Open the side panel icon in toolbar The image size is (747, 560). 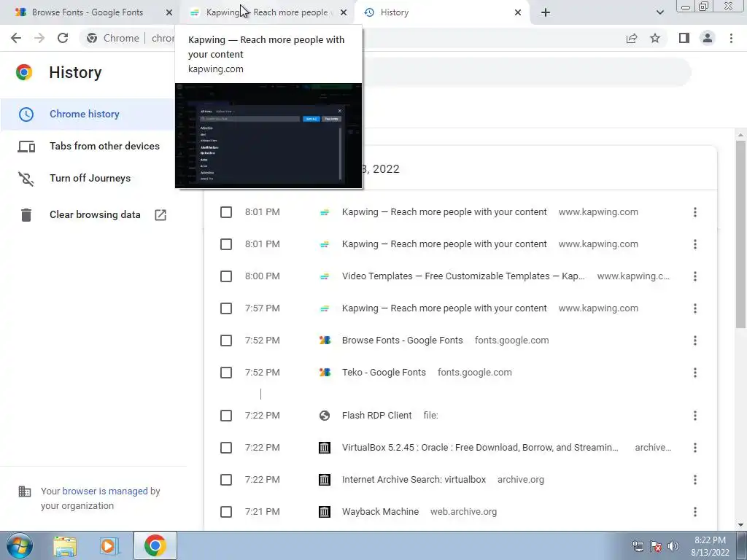[684, 38]
